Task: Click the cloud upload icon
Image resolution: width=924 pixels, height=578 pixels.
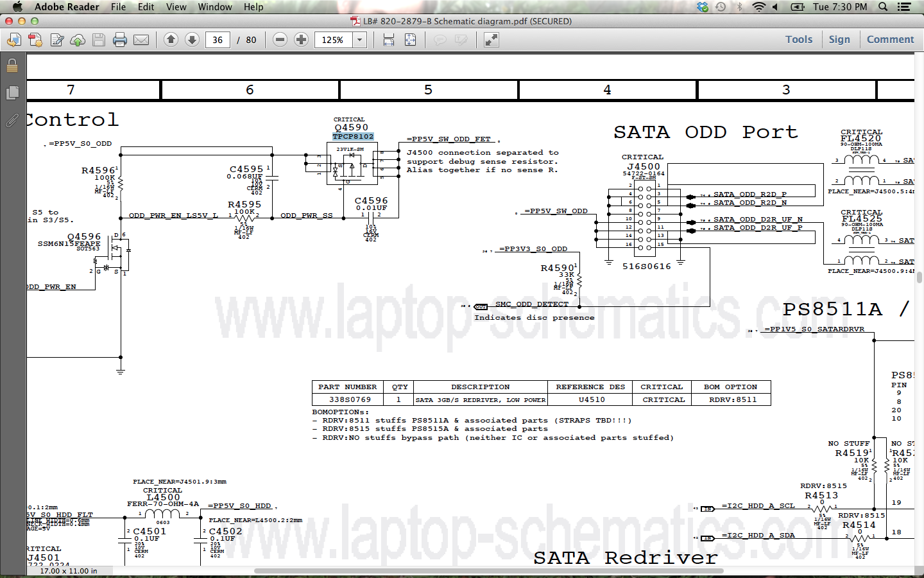Action: point(78,40)
